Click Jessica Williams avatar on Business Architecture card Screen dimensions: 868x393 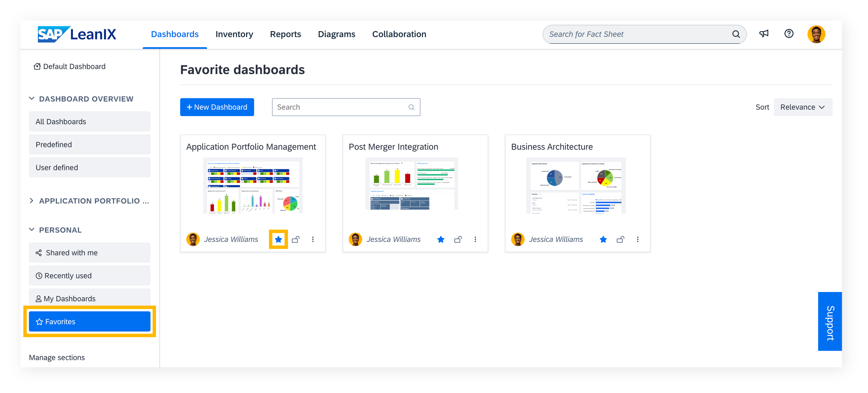(x=518, y=239)
